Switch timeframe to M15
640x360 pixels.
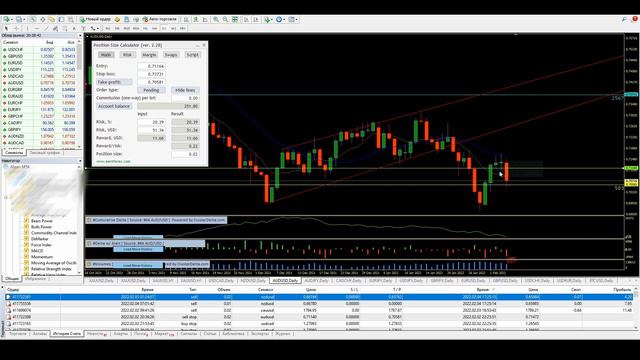click(x=127, y=28)
